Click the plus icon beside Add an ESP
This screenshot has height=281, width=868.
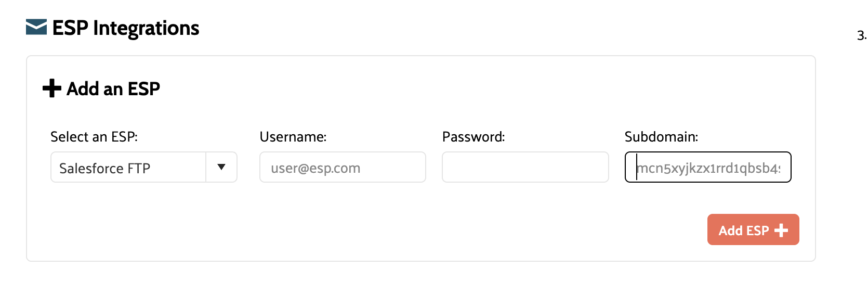click(x=52, y=88)
